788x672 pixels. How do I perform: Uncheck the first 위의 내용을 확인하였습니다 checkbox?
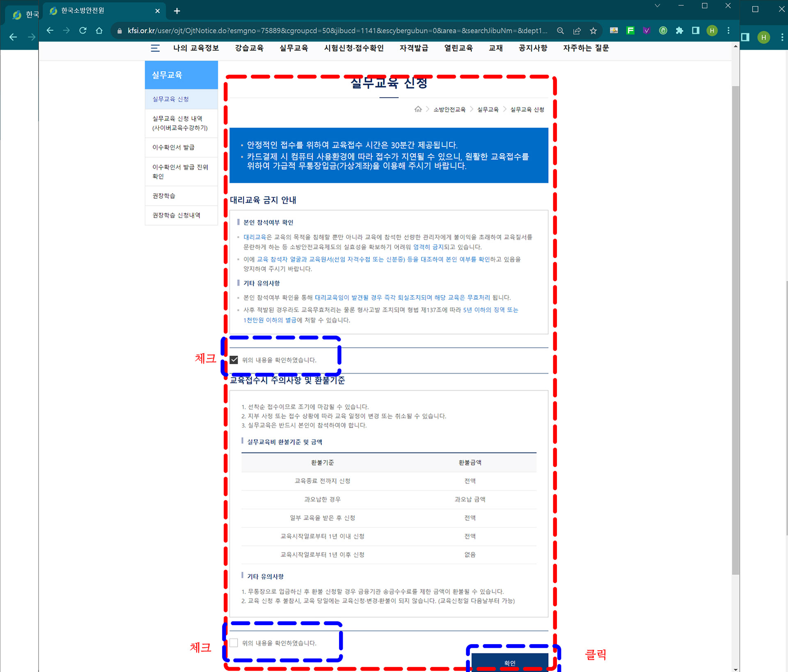[x=234, y=360]
